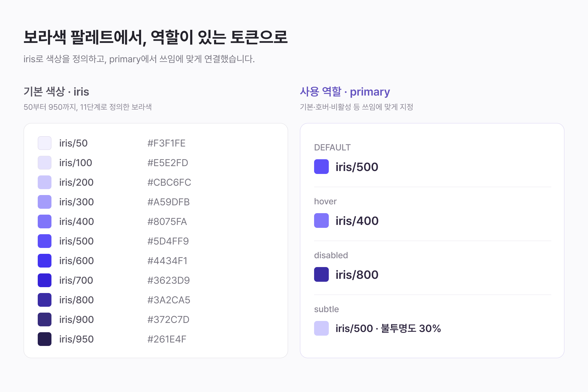Click the iris/200 lavender swatch

point(45,182)
